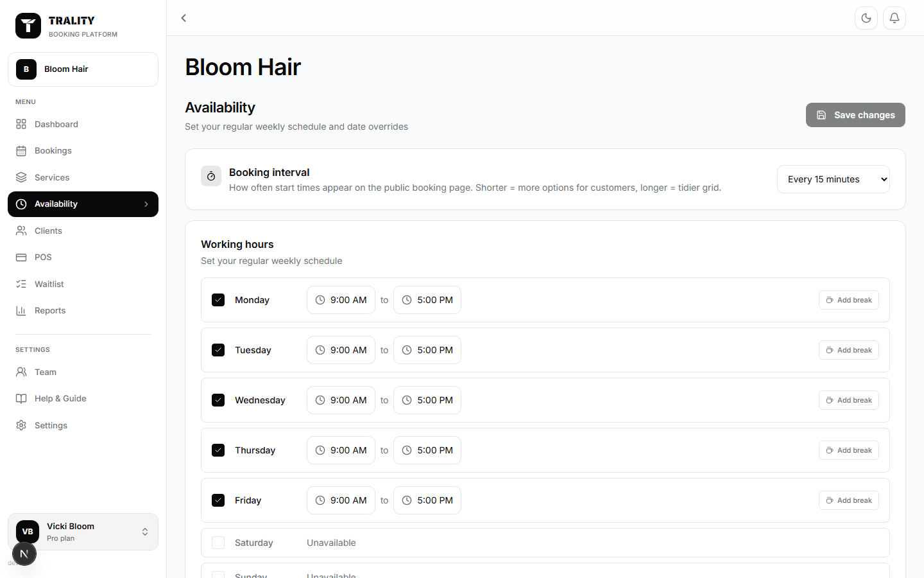Image resolution: width=924 pixels, height=578 pixels.
Task: Click the POS card icon
Action: tap(21, 258)
